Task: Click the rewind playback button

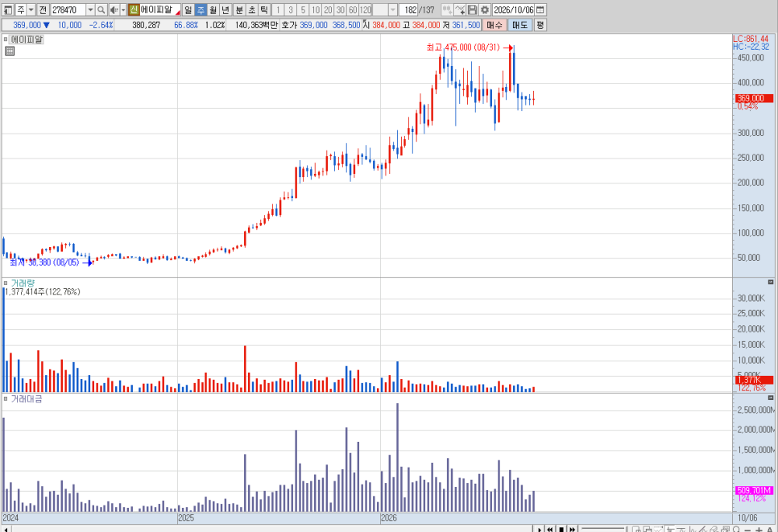Action: (550, 529)
